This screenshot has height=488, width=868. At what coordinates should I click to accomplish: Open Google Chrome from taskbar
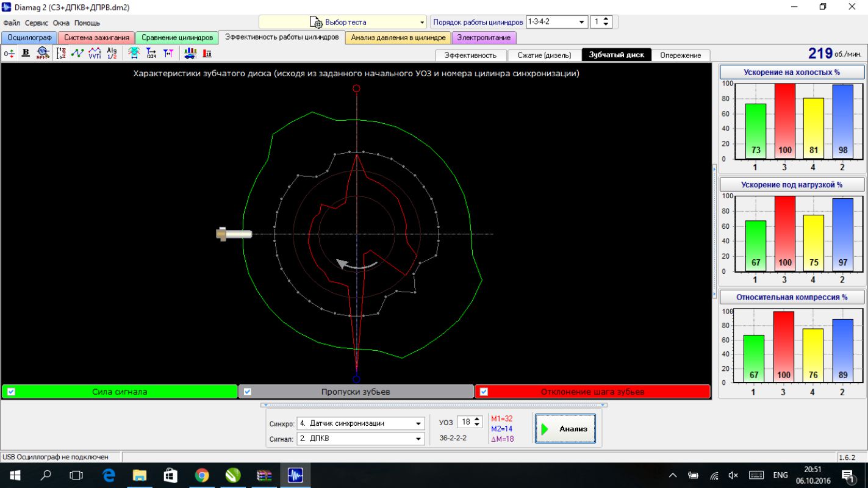click(202, 475)
